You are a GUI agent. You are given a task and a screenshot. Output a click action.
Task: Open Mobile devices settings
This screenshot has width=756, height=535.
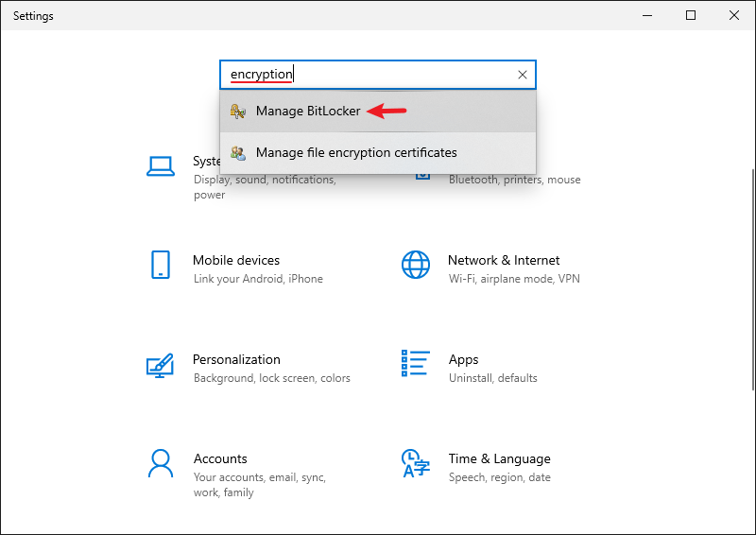(236, 260)
